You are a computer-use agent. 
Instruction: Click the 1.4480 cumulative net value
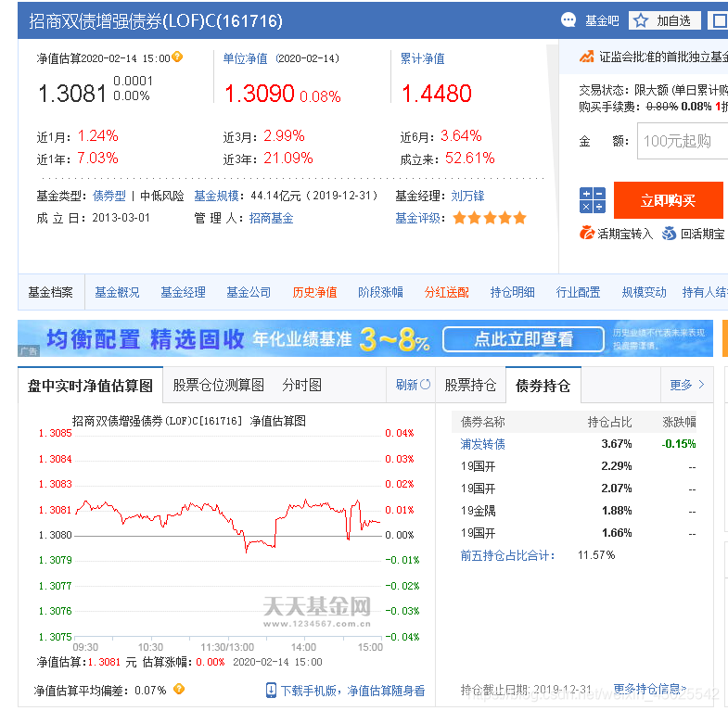(437, 94)
